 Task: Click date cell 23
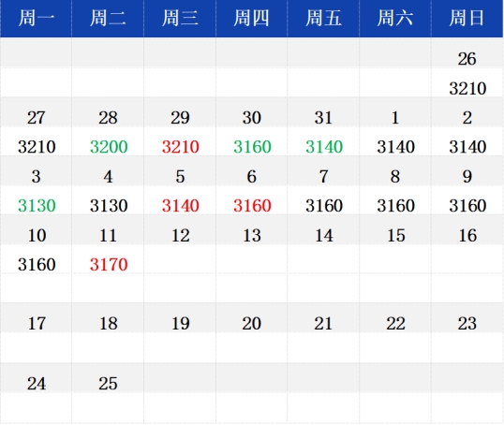point(467,324)
